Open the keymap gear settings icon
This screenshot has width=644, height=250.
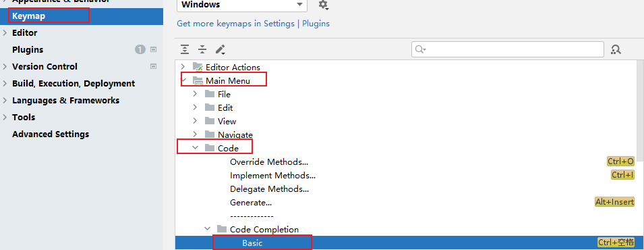[x=323, y=5]
